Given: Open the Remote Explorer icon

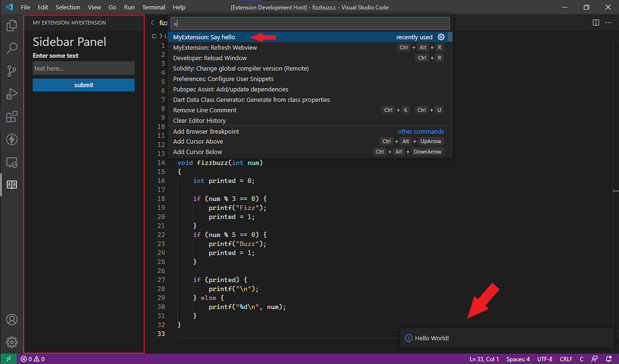Looking at the screenshot, I should [11, 162].
